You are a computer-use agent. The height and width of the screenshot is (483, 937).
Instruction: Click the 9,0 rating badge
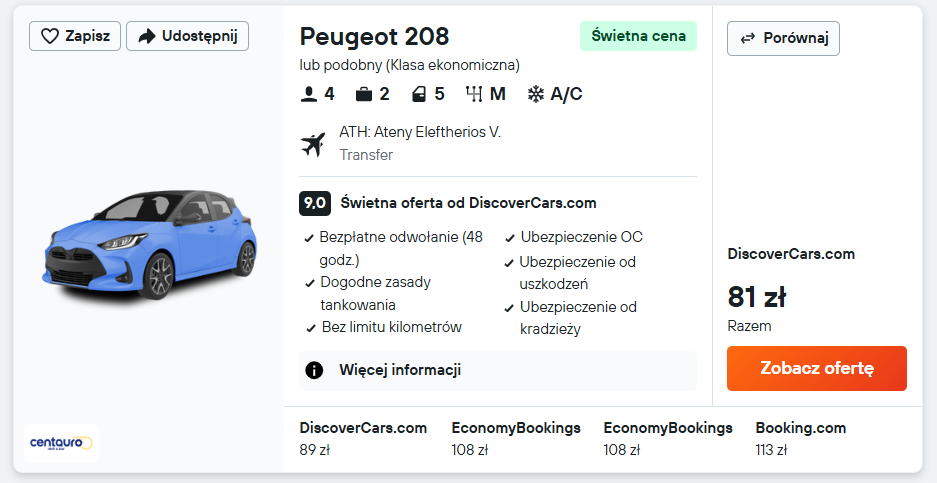coord(315,203)
